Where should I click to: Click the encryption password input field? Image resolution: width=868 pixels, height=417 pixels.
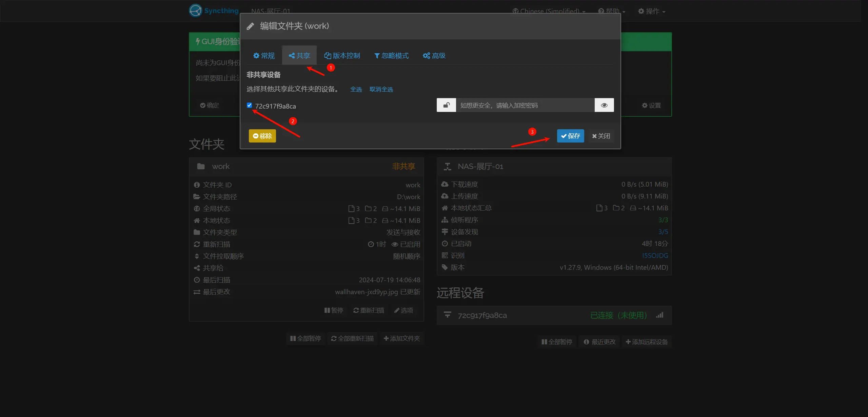click(x=526, y=105)
